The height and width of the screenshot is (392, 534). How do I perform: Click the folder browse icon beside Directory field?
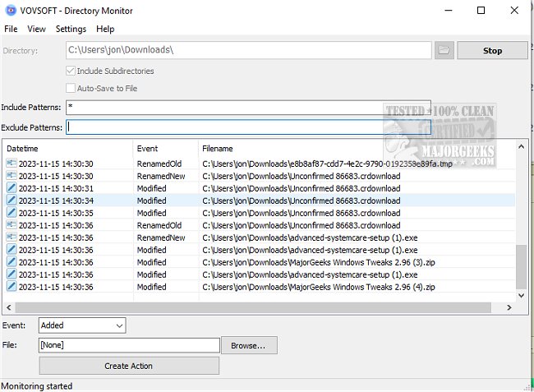click(444, 50)
